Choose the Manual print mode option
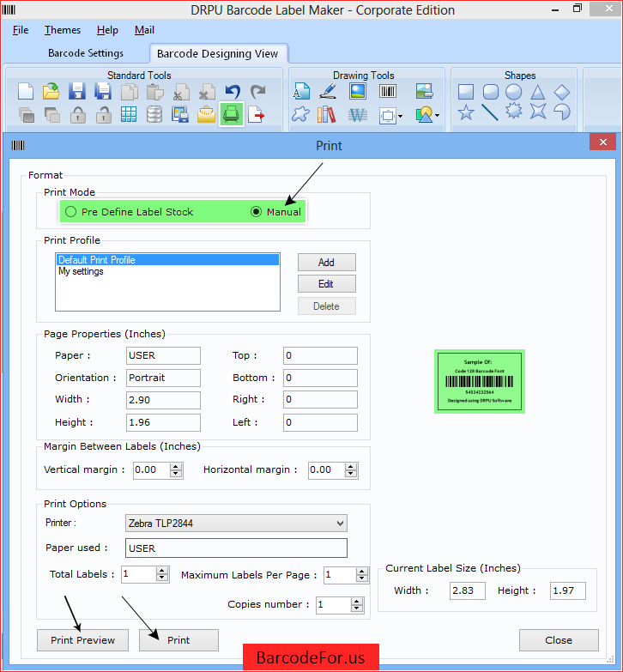Image resolution: width=623 pixels, height=672 pixels. (257, 212)
